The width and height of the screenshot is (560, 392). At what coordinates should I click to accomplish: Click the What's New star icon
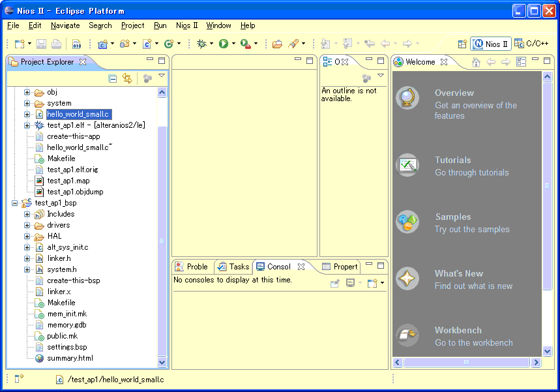tap(407, 279)
